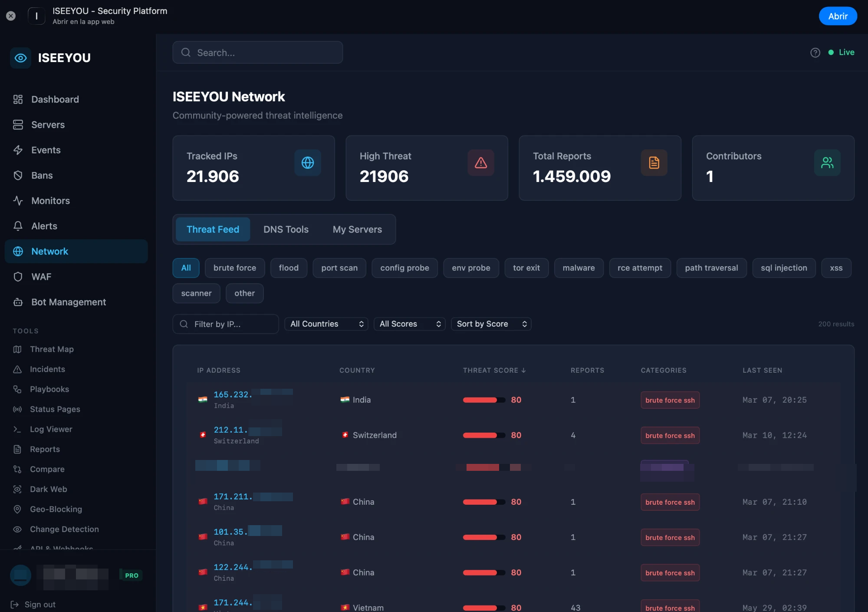Toggle the xss filter chip
This screenshot has height=612, width=868.
(836, 268)
